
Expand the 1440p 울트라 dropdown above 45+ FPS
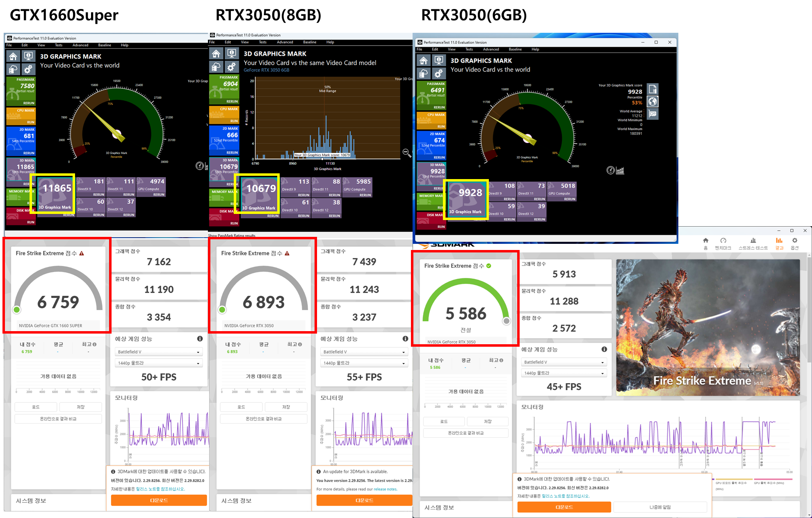[x=564, y=373]
